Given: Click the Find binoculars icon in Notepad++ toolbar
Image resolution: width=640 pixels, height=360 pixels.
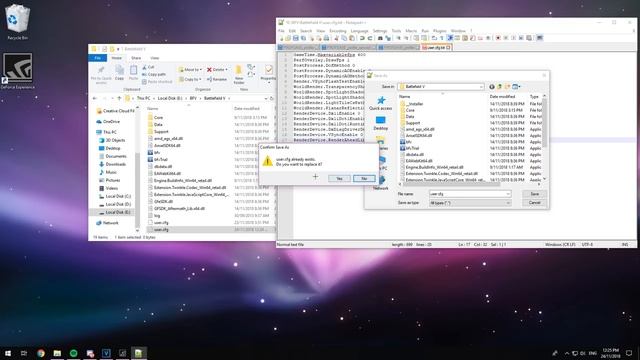Looking at the screenshot, I should (x=380, y=38).
